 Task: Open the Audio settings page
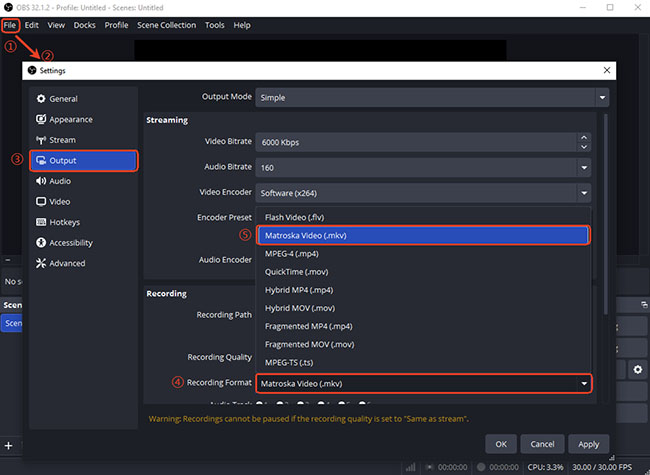tap(83, 181)
